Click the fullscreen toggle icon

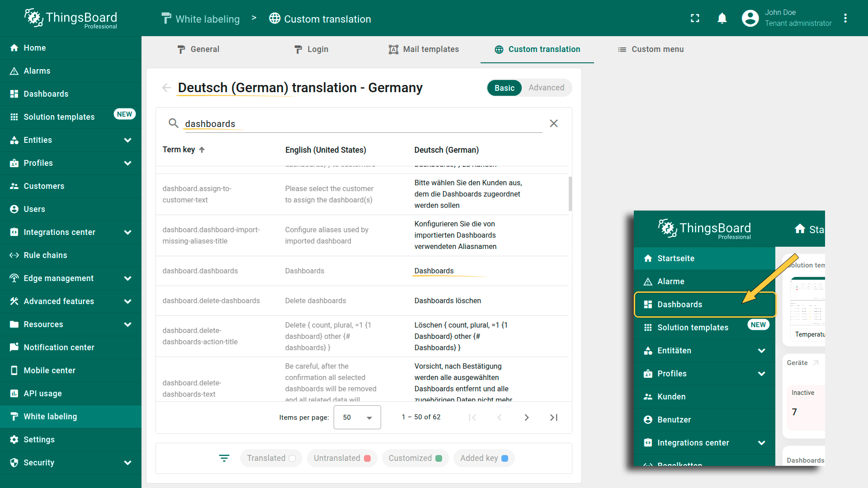click(695, 18)
